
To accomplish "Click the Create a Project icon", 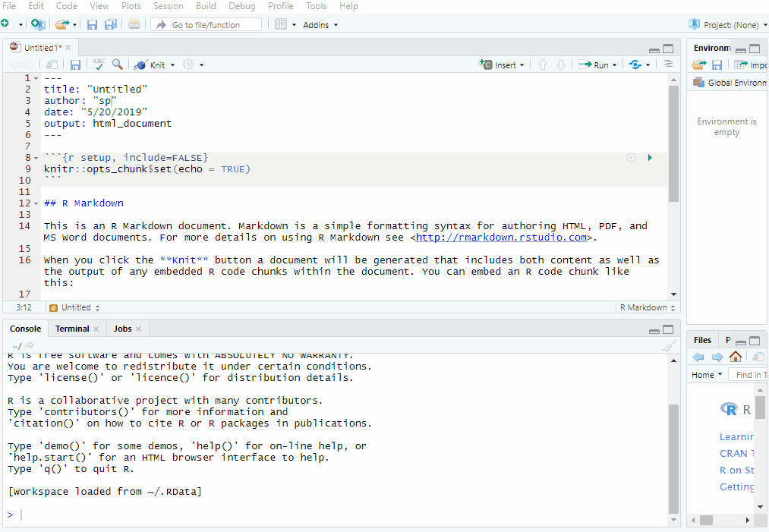I will click(x=38, y=24).
